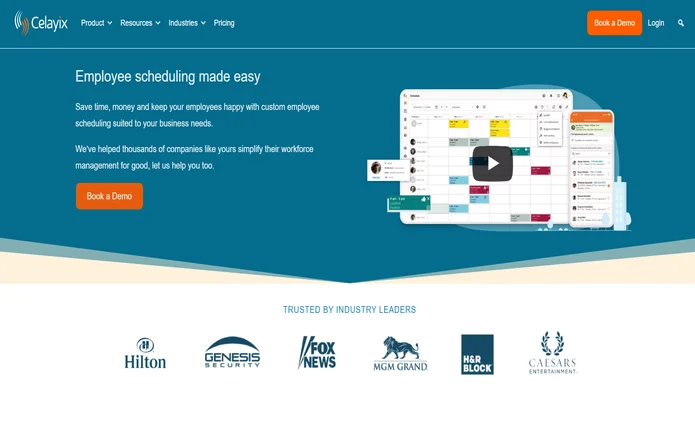
Task: Click the 'Employee scheduling made easy' heading
Action: [x=168, y=76]
